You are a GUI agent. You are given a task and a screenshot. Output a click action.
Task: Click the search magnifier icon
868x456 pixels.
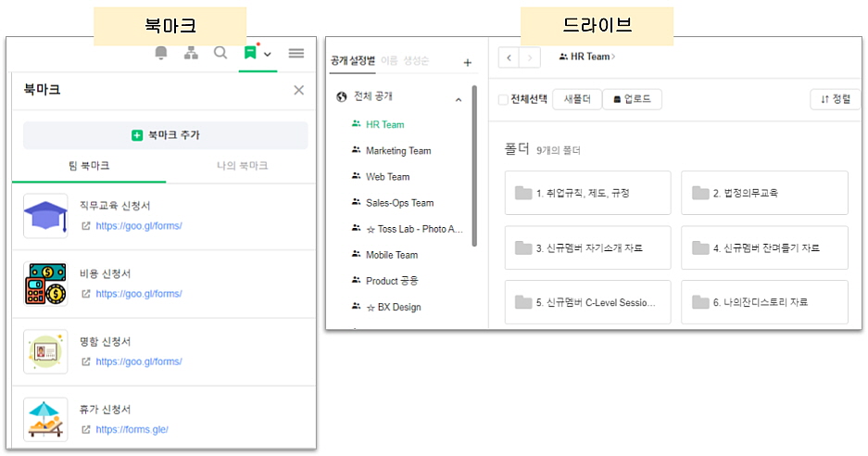[x=220, y=54]
